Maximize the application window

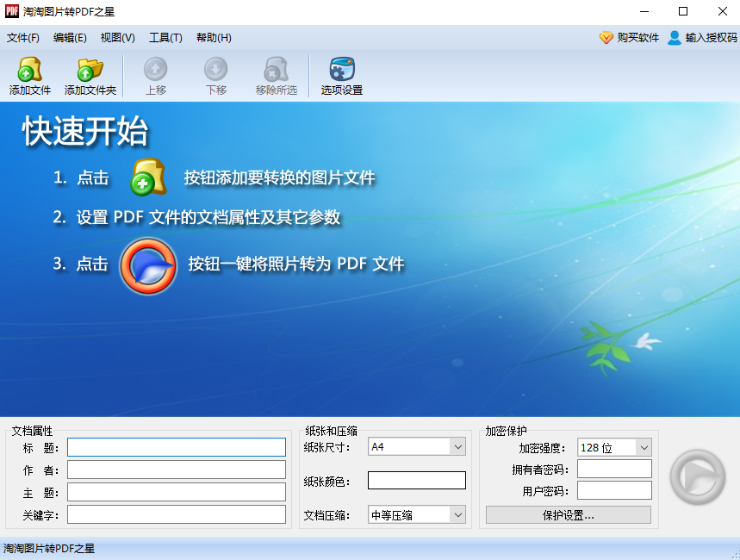[683, 11]
